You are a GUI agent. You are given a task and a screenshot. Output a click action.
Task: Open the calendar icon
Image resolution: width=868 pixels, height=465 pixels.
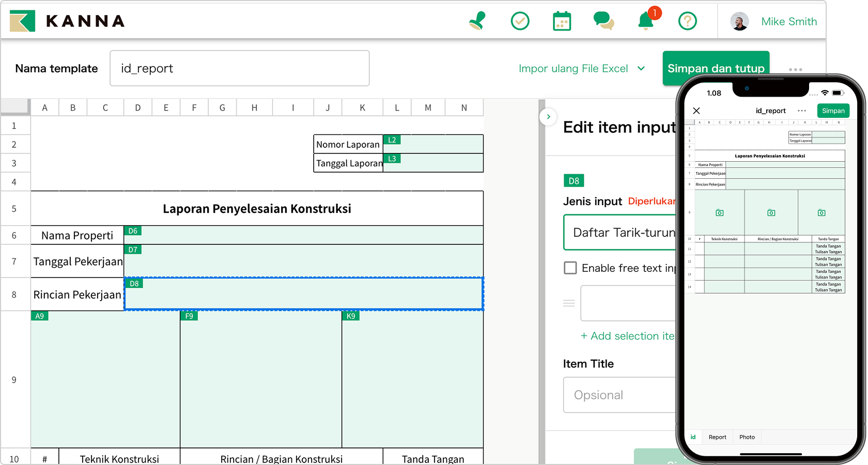point(562,21)
